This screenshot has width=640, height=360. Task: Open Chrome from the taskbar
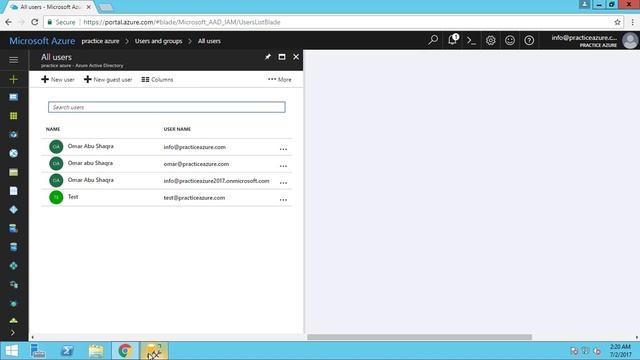125,351
